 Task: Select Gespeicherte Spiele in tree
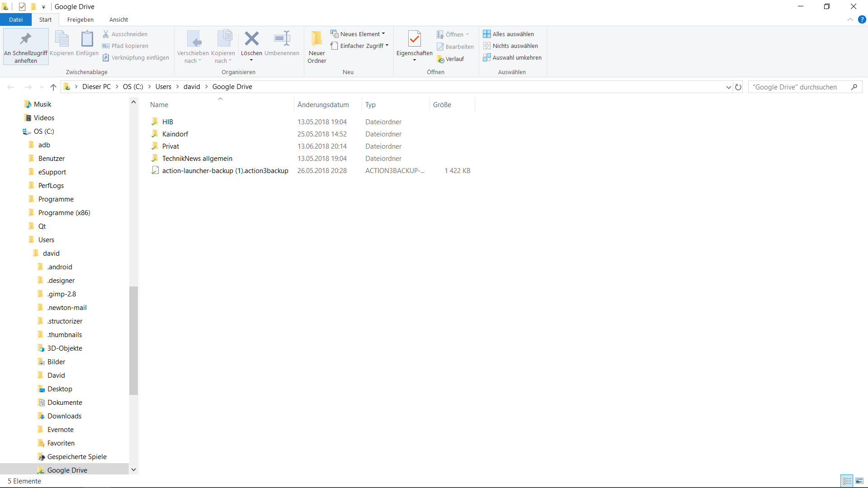[77, 456]
